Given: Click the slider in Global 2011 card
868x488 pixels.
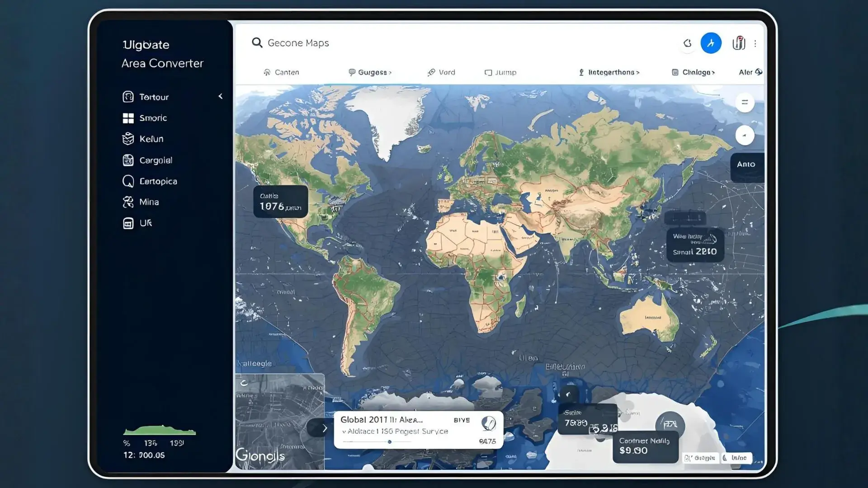Looking at the screenshot, I should [x=390, y=442].
